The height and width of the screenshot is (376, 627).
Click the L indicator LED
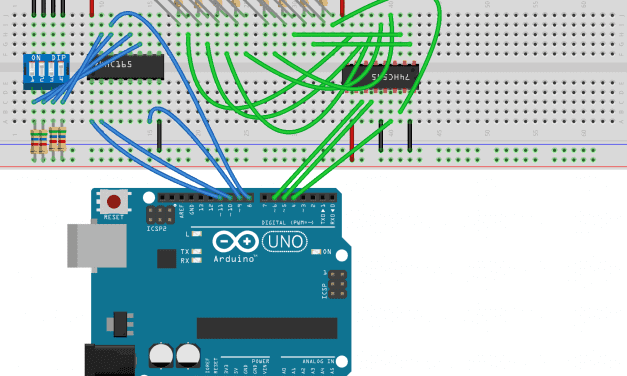point(197,234)
